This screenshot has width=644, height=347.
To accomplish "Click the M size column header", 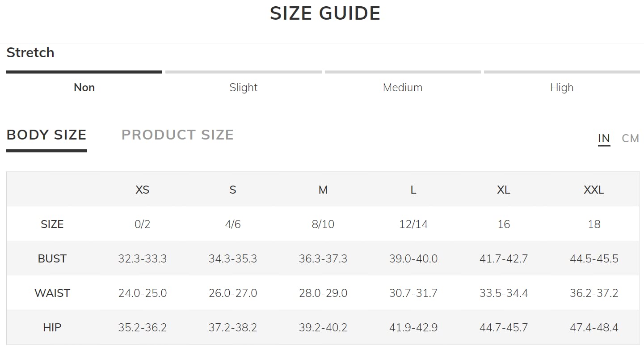I will [323, 190].
